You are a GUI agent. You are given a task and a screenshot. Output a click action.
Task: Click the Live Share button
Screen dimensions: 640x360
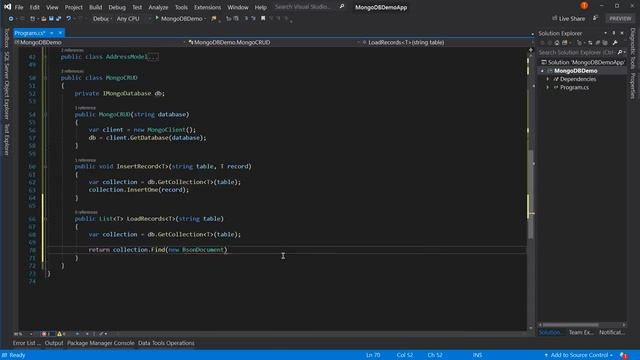(x=568, y=18)
